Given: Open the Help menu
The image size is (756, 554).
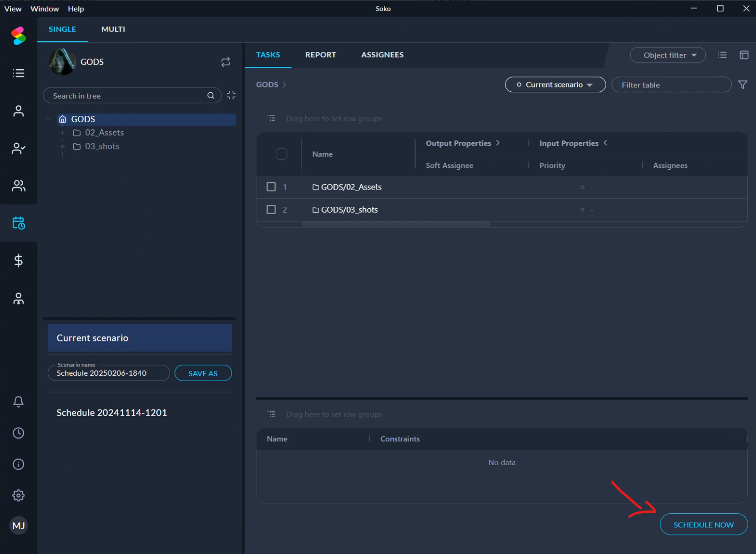Looking at the screenshot, I should coord(76,9).
